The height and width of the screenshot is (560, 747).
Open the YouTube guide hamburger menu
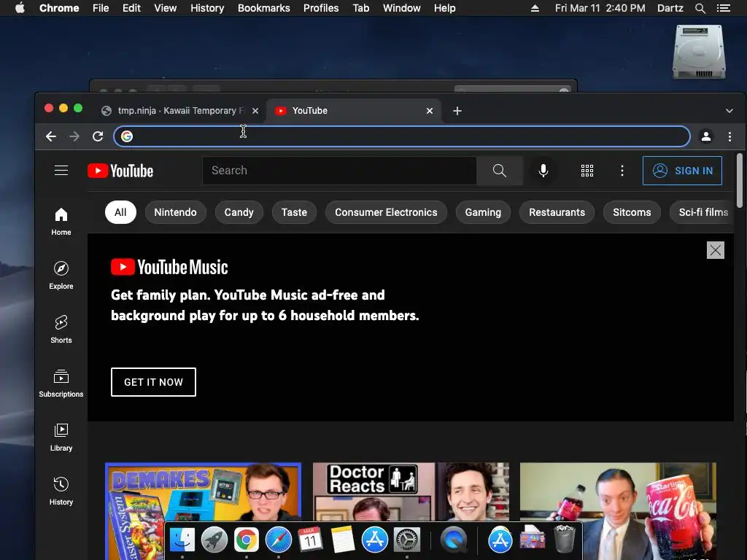click(x=61, y=171)
